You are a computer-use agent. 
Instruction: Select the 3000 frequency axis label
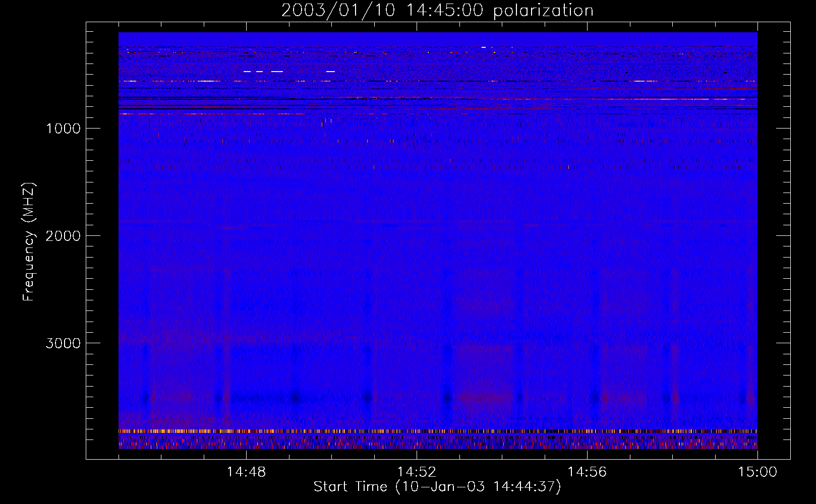click(x=63, y=343)
